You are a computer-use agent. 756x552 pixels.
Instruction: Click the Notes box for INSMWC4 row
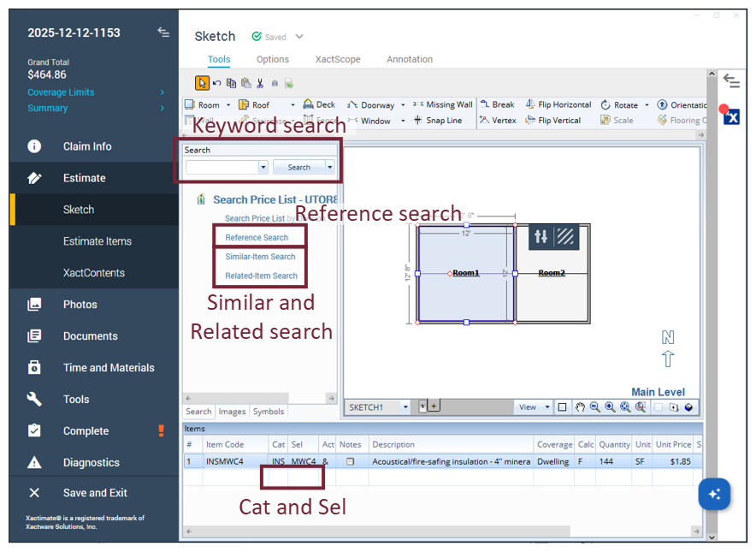point(350,461)
